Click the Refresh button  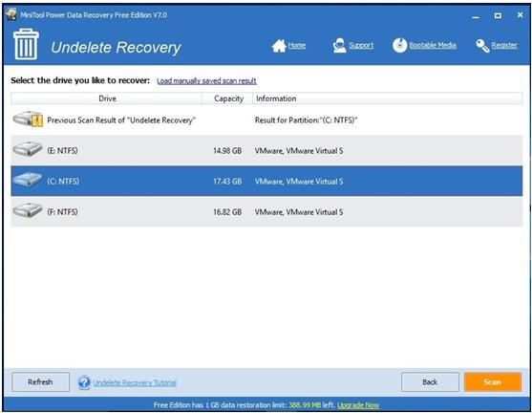(41, 382)
